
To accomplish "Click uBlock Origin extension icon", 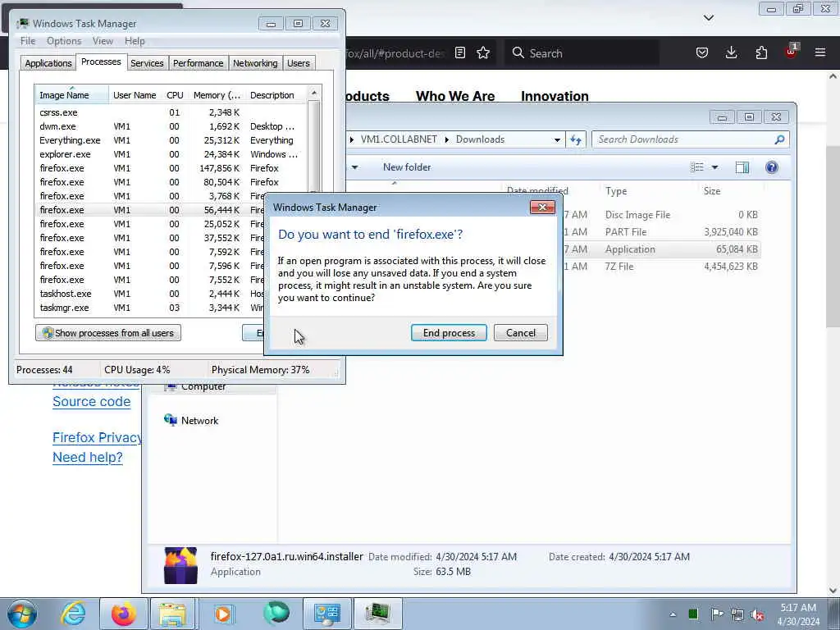I will pos(791,52).
